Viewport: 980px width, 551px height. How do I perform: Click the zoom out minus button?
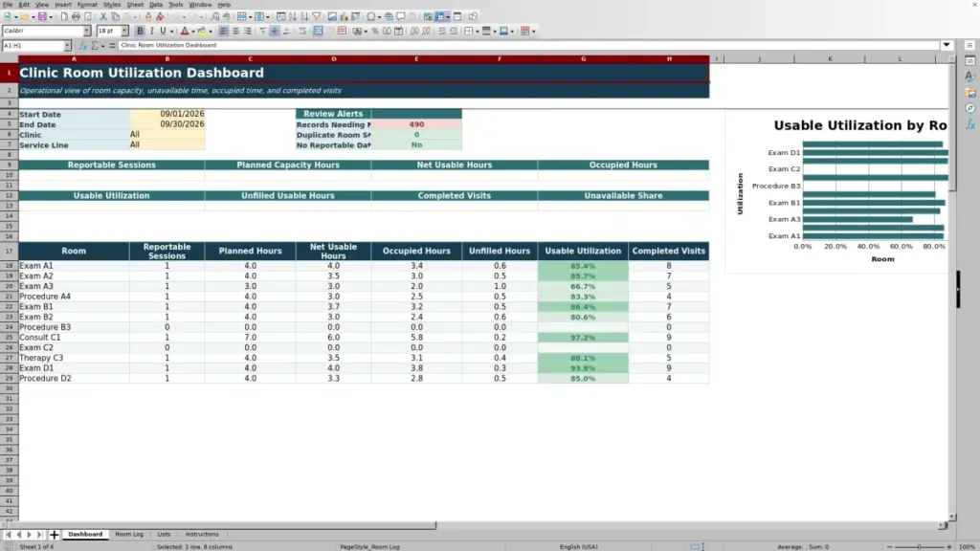tap(889, 547)
